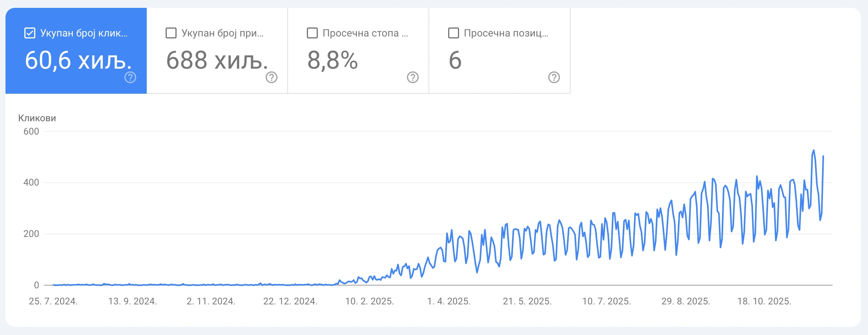The height and width of the screenshot is (335, 868).
Task: Enable the Просечна стопа checkbox
Action: (x=312, y=33)
